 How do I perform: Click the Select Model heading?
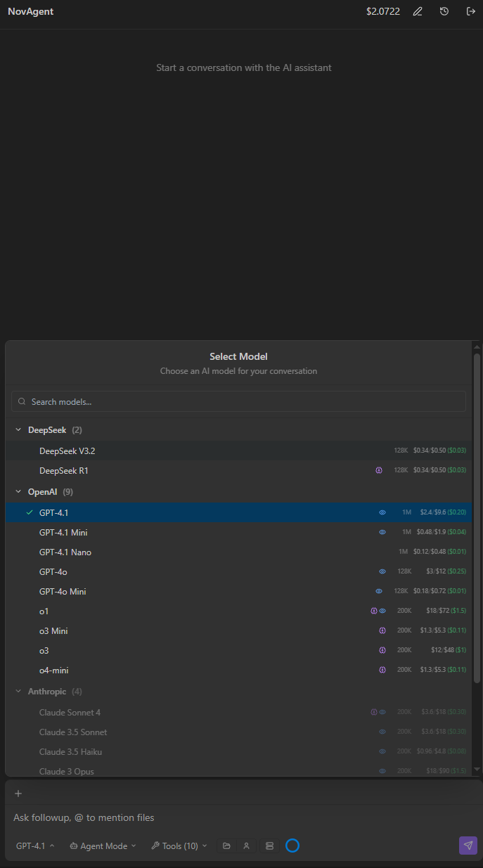[x=238, y=356]
